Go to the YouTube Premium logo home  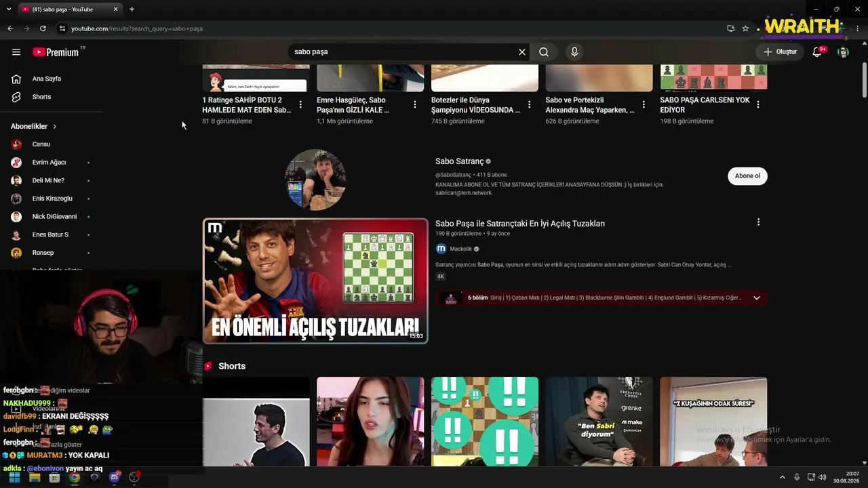click(x=56, y=52)
